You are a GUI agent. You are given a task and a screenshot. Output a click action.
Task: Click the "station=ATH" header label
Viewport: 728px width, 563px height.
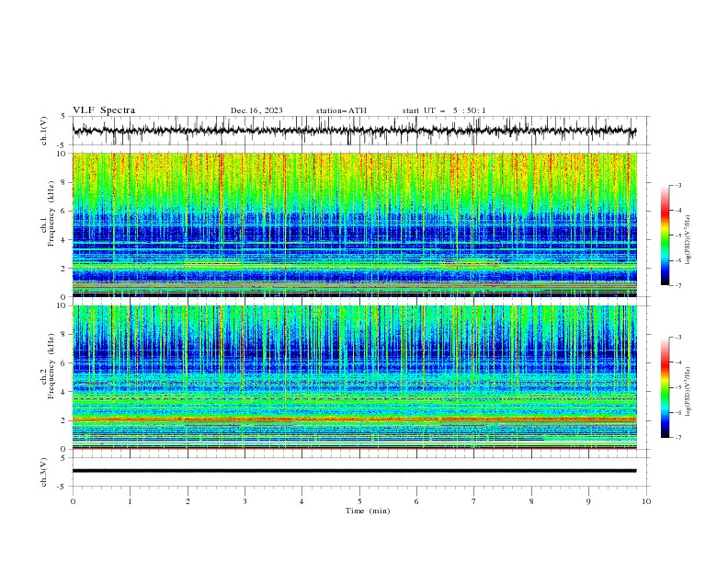(x=341, y=110)
